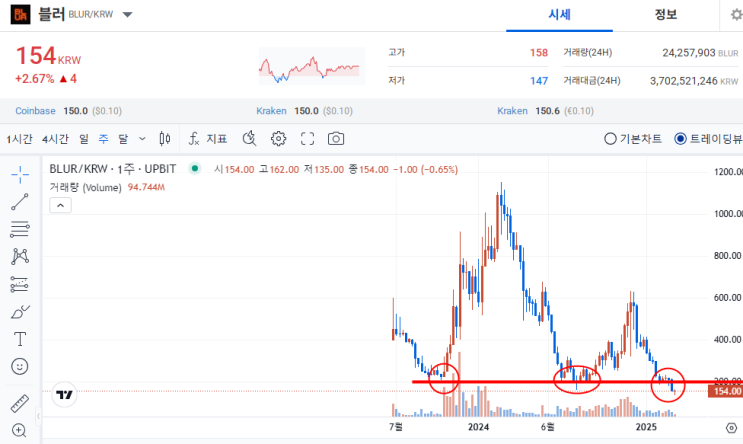Select the brush drawing tool
Image resolution: width=743 pixels, height=444 pixels.
click(x=20, y=312)
